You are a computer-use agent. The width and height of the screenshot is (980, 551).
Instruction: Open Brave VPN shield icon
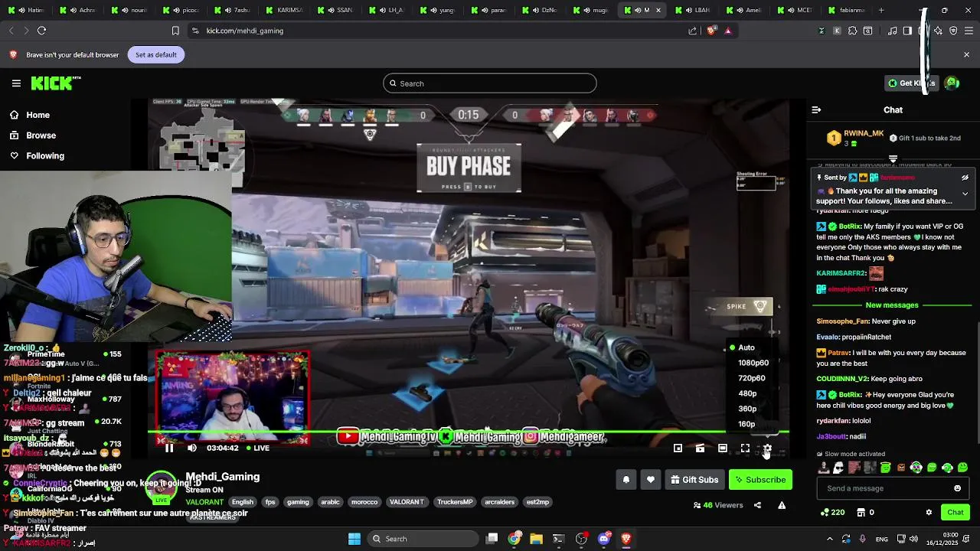[x=953, y=31]
